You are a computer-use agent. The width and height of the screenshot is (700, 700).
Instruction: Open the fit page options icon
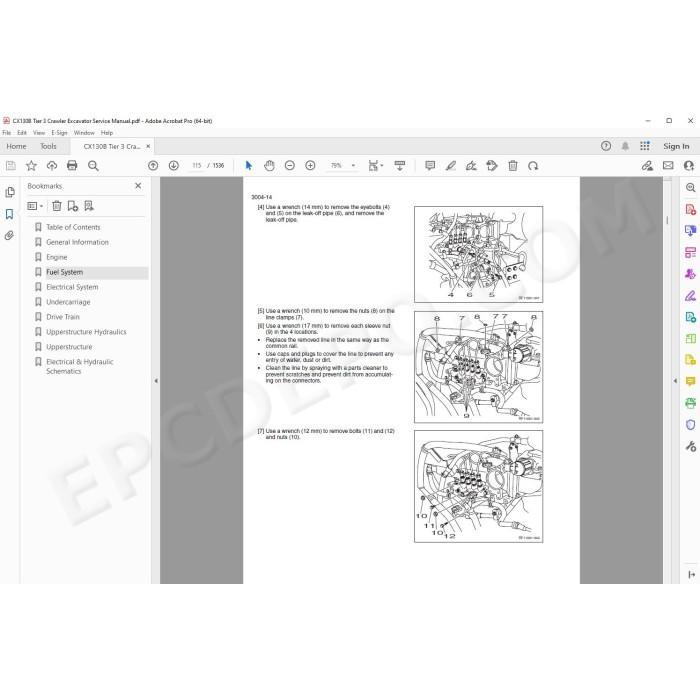pyautogui.click(x=375, y=166)
